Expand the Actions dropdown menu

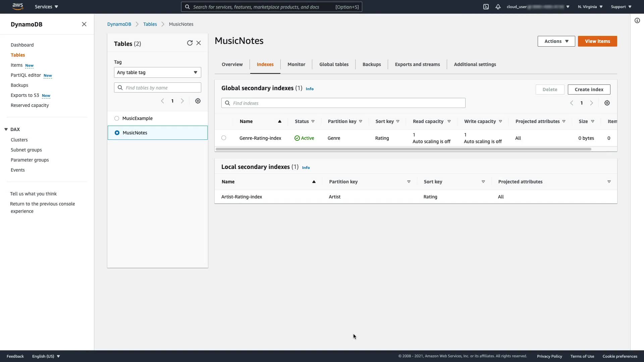click(x=556, y=41)
